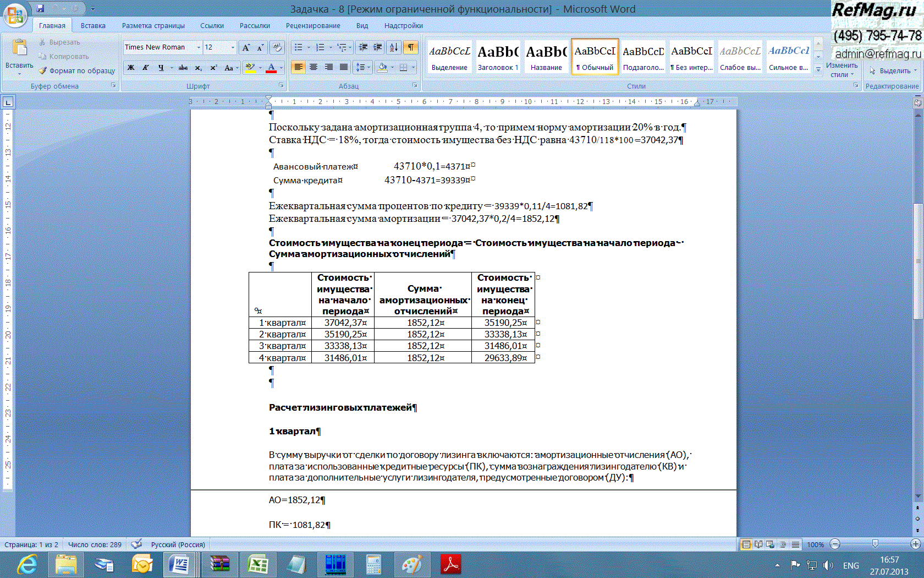The height and width of the screenshot is (578, 924).
Task: Click the Increase Font Size icon
Action: tap(246, 47)
